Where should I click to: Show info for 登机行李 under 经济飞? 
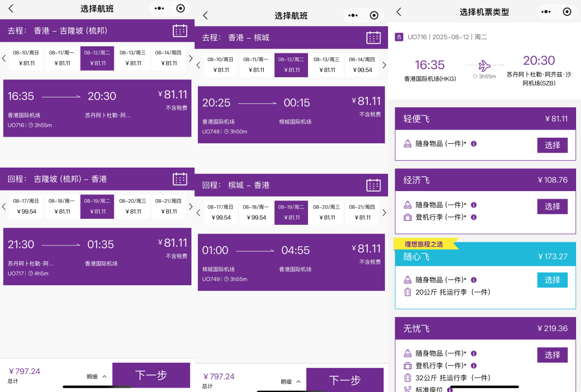point(474,217)
